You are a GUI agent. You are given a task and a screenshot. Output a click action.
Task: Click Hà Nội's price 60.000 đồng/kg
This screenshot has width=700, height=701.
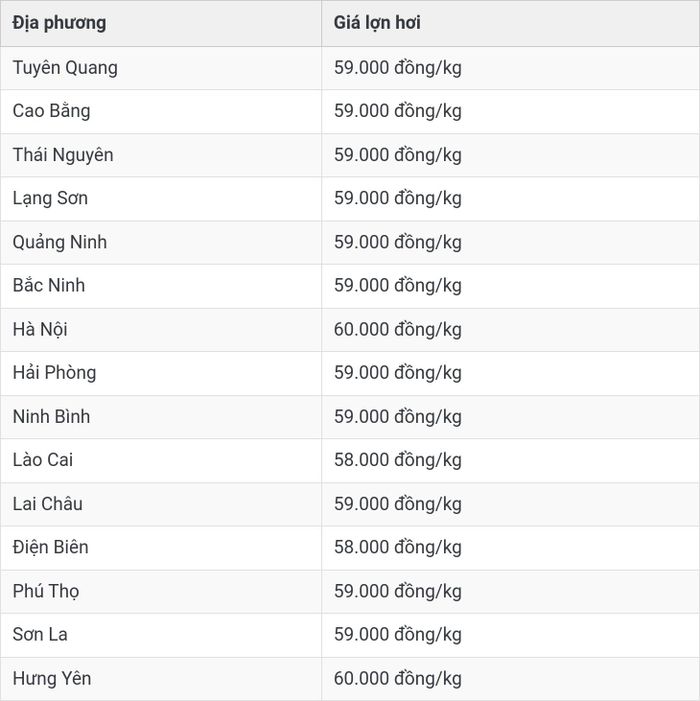[397, 329]
